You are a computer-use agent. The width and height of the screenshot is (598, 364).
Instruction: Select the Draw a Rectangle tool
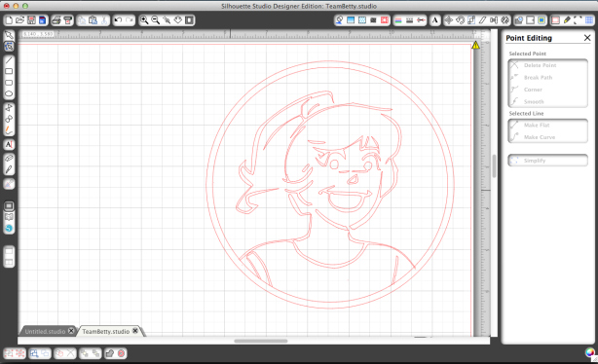9,71
